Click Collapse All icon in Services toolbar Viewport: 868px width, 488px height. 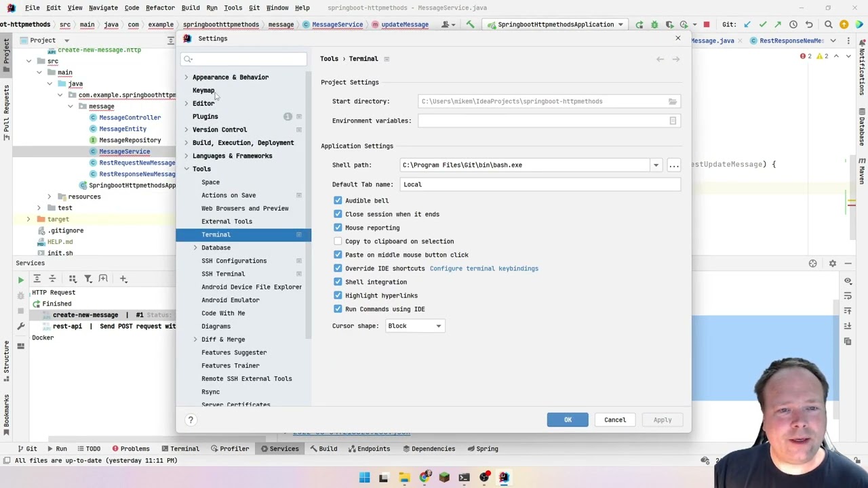click(x=52, y=279)
